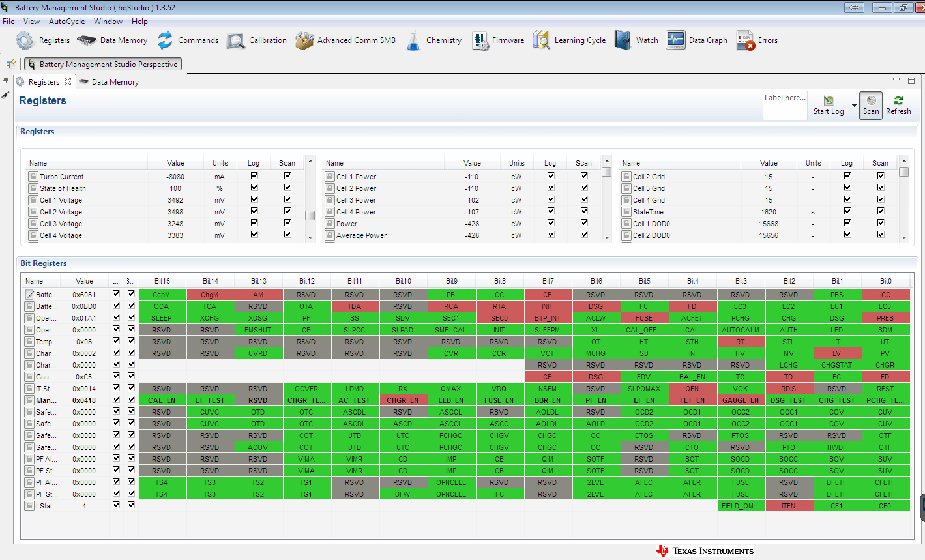Toggle first checkbox in 0x0418 row

click(116, 399)
